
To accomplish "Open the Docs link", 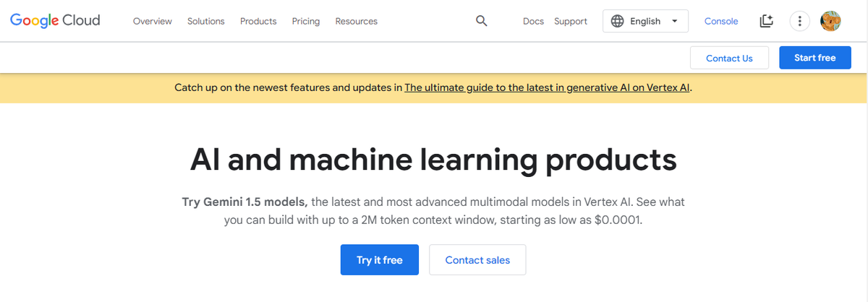I will [533, 21].
